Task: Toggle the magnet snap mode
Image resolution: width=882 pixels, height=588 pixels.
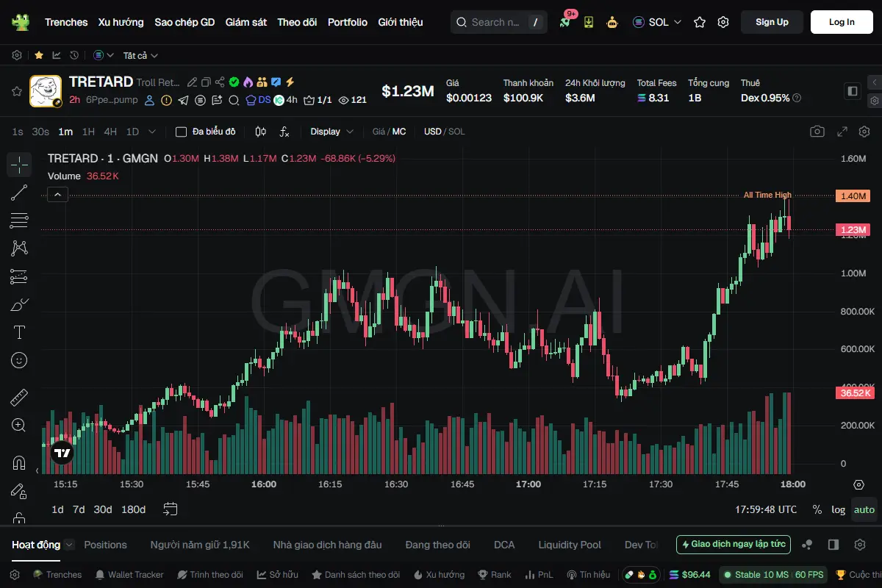Action: pos(19,463)
